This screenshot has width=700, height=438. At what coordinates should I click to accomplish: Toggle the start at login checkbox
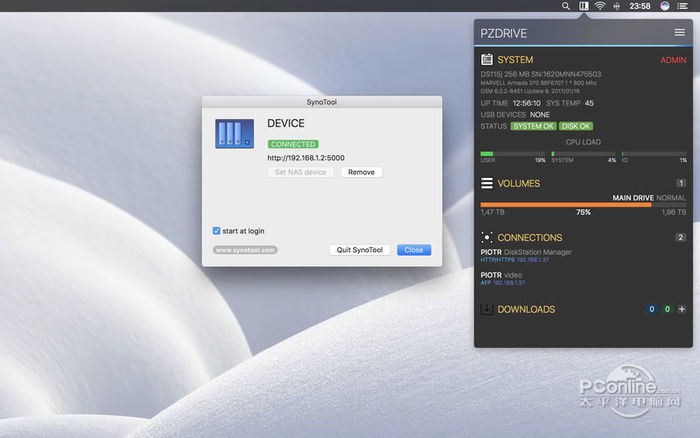pos(217,231)
